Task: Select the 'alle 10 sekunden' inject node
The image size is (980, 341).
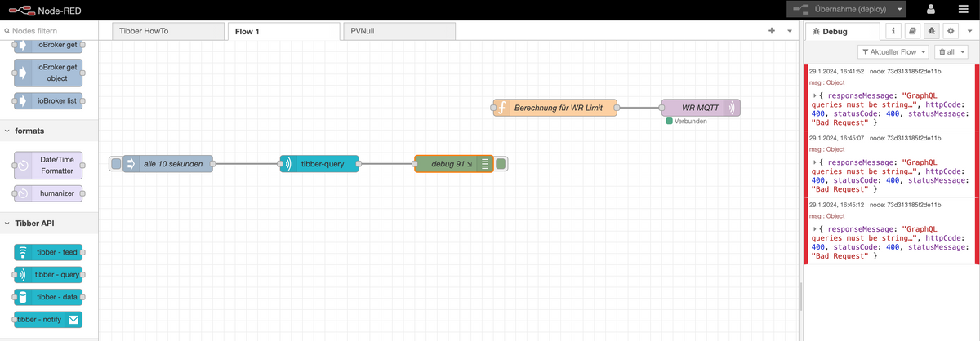Action: (x=167, y=164)
